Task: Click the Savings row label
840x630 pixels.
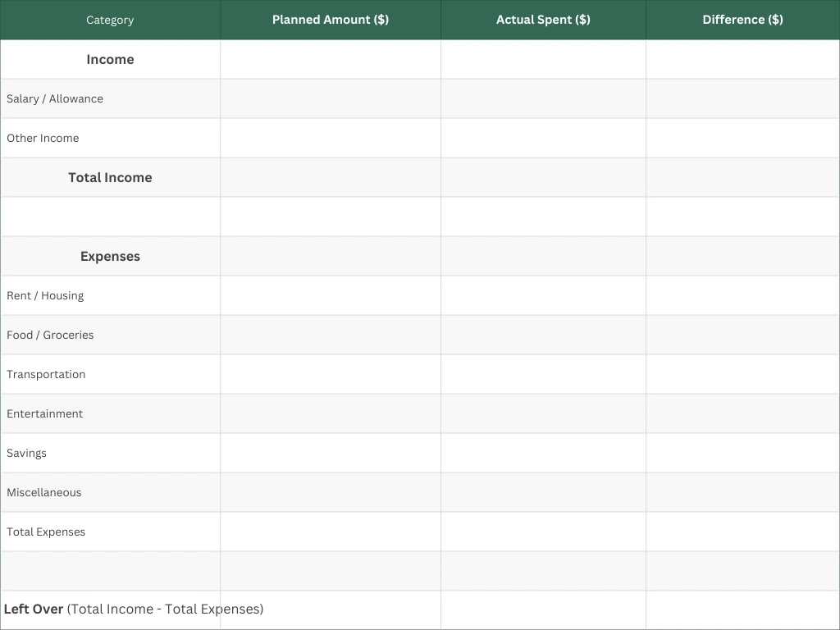Action: (26, 453)
